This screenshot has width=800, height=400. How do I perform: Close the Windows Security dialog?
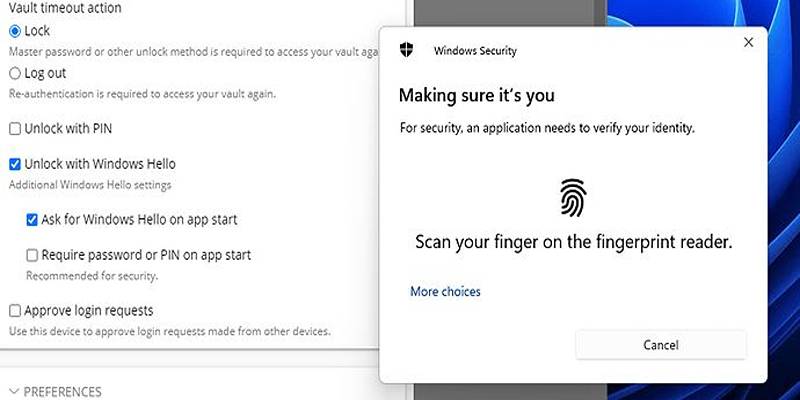[x=748, y=42]
